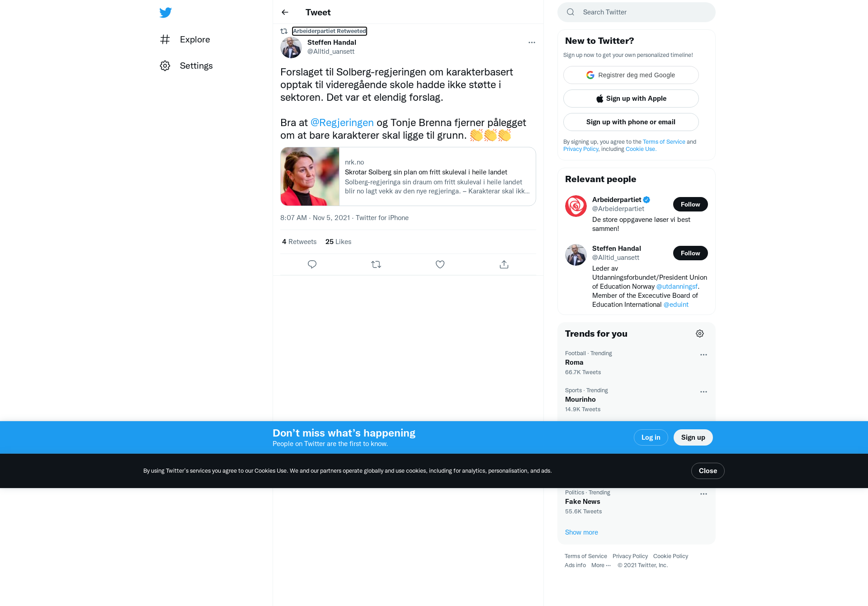Screen dimensions: 868x606
Task: Sign up with Apple
Action: [x=631, y=99]
